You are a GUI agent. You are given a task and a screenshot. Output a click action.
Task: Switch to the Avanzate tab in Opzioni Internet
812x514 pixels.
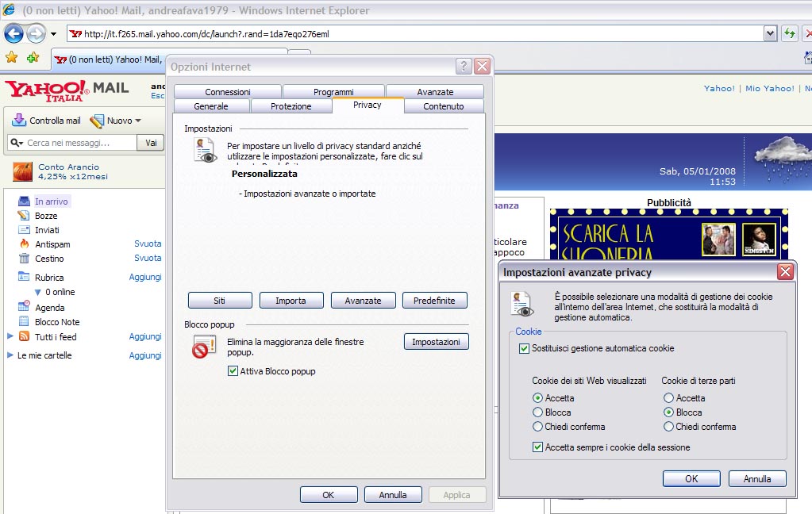(x=435, y=92)
